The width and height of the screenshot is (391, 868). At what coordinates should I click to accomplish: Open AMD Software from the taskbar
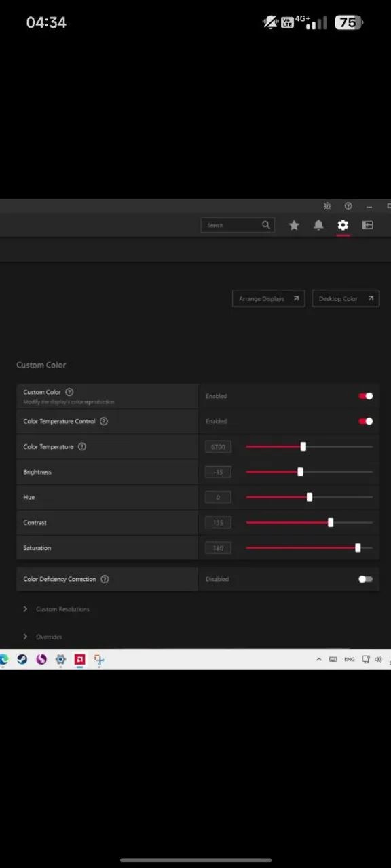coord(79,659)
